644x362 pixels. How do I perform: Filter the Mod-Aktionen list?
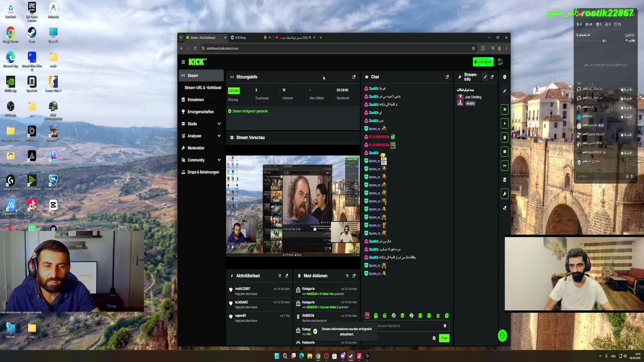(x=347, y=276)
